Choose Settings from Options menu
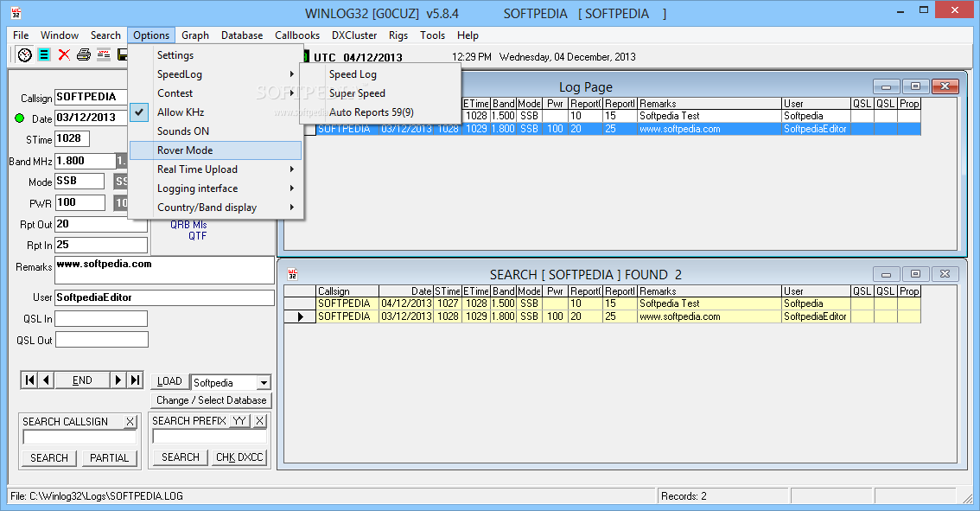The width and height of the screenshot is (980, 511). (215, 55)
